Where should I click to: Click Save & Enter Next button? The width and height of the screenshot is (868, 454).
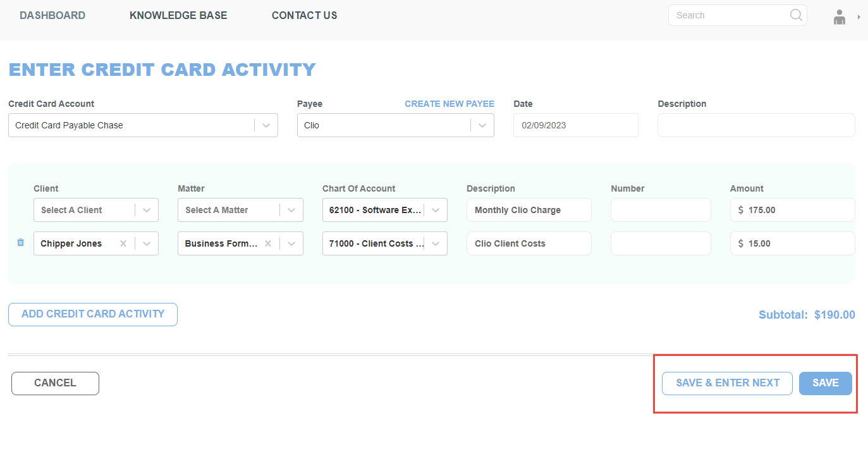click(x=727, y=383)
